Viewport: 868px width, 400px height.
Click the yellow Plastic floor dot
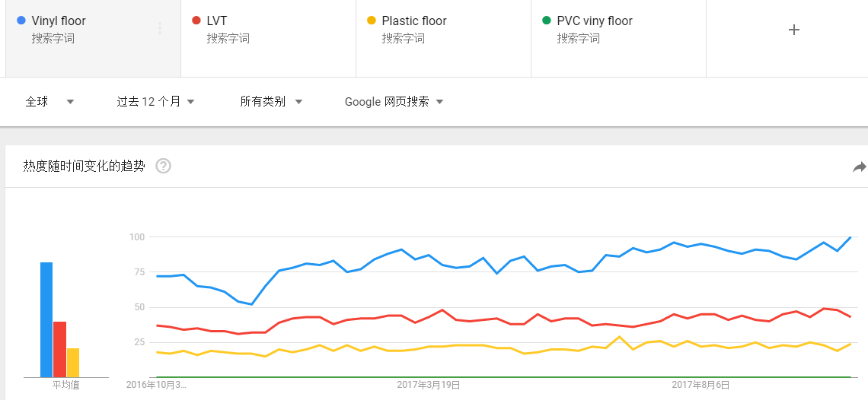click(372, 21)
